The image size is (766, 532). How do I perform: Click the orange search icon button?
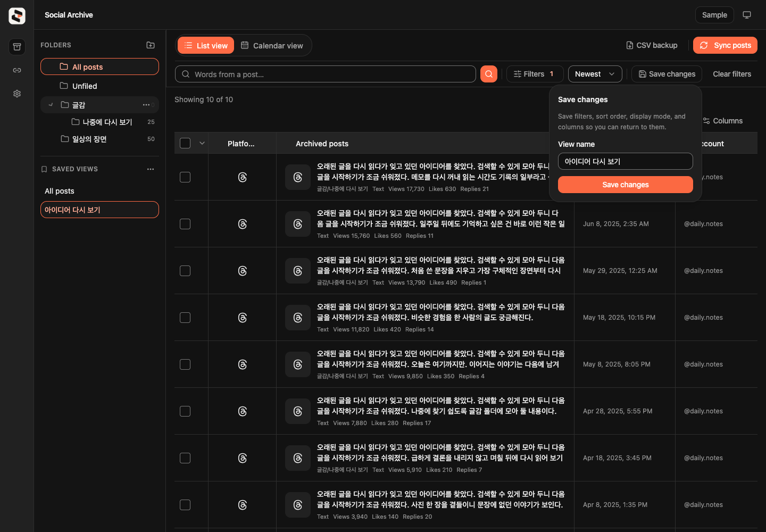coord(489,74)
